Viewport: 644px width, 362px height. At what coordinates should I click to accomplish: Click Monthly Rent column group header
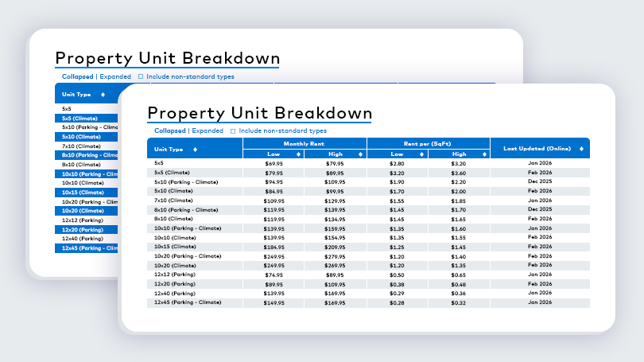click(305, 143)
